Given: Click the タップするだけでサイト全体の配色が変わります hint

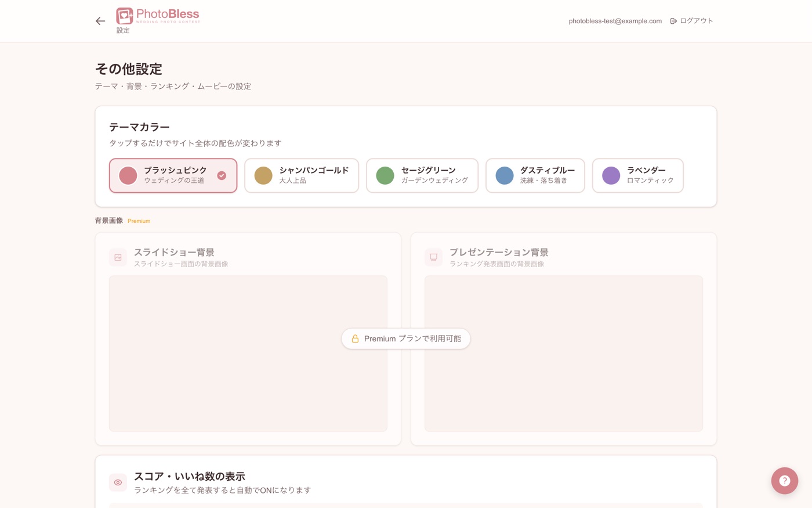Looking at the screenshot, I should click(x=195, y=143).
